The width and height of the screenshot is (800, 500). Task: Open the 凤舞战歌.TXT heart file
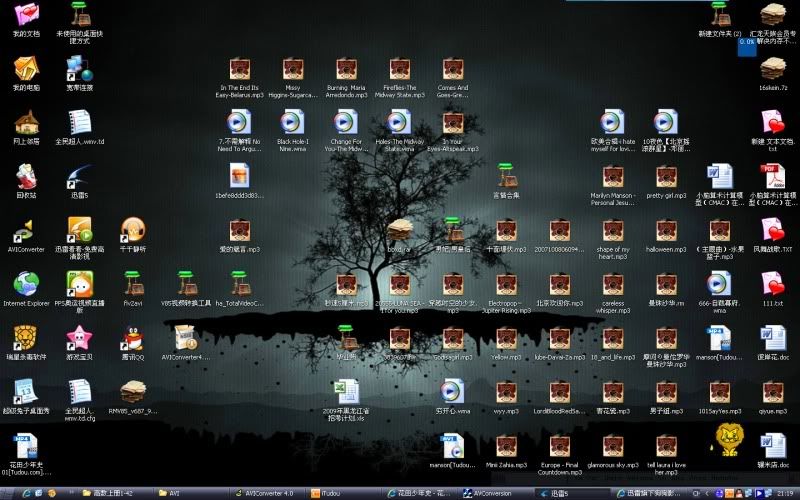773,230
